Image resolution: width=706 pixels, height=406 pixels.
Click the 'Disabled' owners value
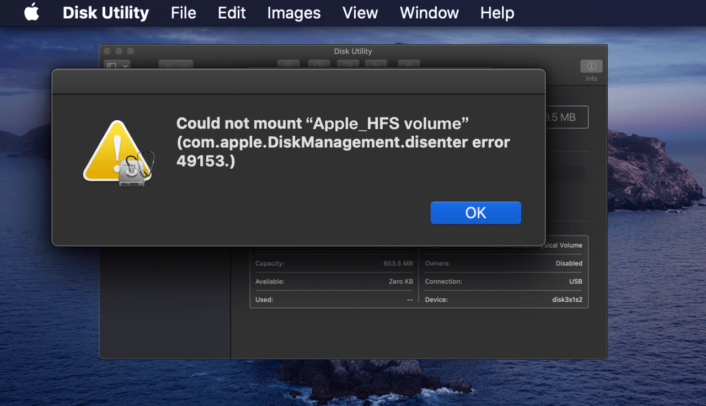[x=569, y=263]
